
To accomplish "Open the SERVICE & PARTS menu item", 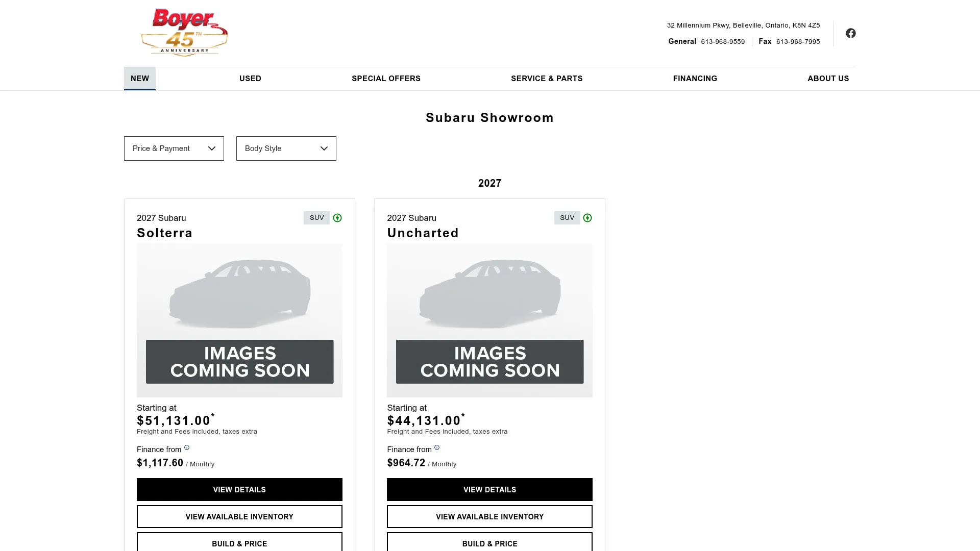I will 547,79.
